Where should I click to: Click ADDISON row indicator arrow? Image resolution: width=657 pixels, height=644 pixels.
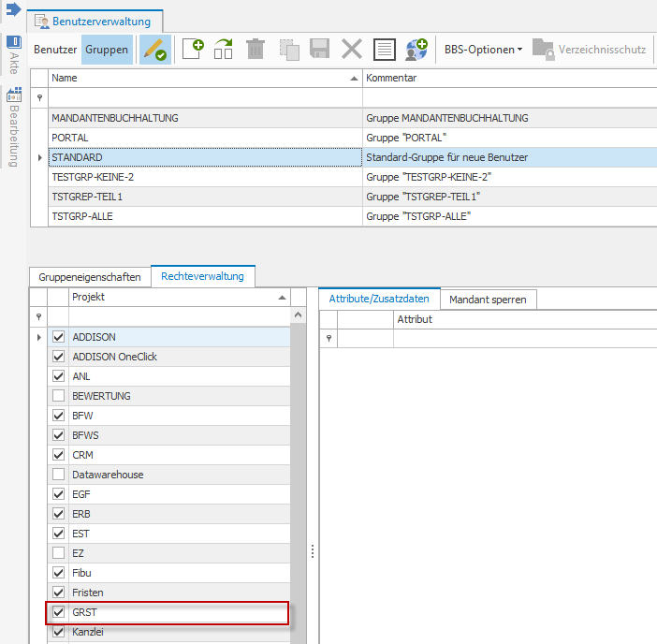[x=38, y=337]
